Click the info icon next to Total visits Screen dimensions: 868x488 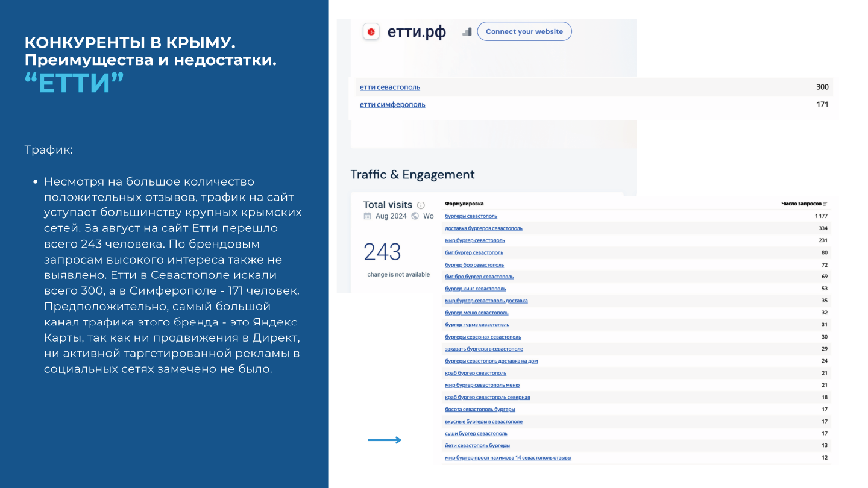(421, 205)
